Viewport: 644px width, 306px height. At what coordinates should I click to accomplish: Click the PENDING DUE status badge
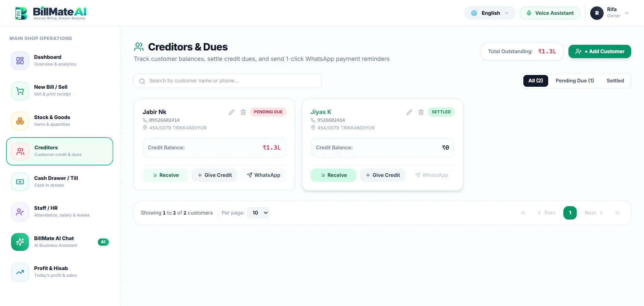pos(268,112)
